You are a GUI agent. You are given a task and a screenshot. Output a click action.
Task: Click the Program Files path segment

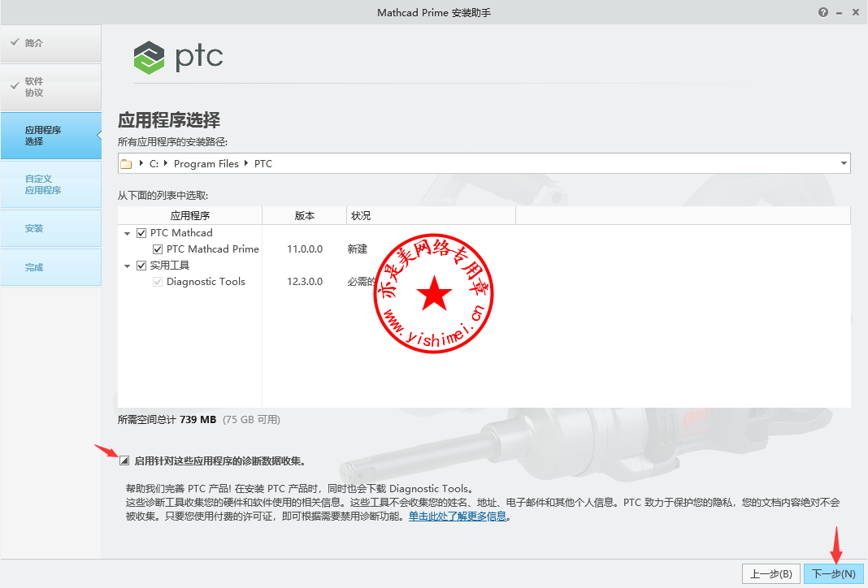click(206, 164)
